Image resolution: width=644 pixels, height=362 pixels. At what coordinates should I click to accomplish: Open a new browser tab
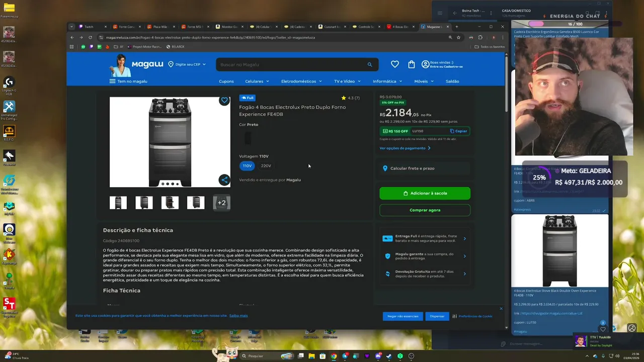457,27
